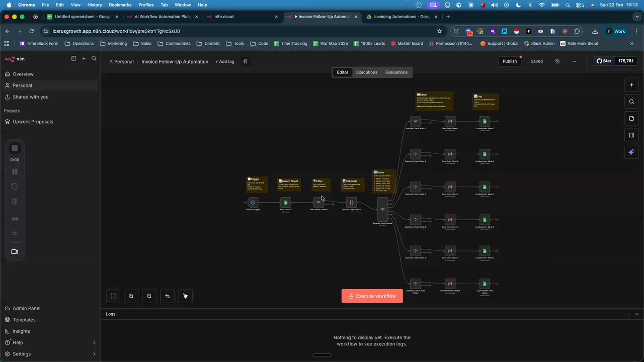Pause the screen recording
This screenshot has height=362, width=644.
(15, 171)
